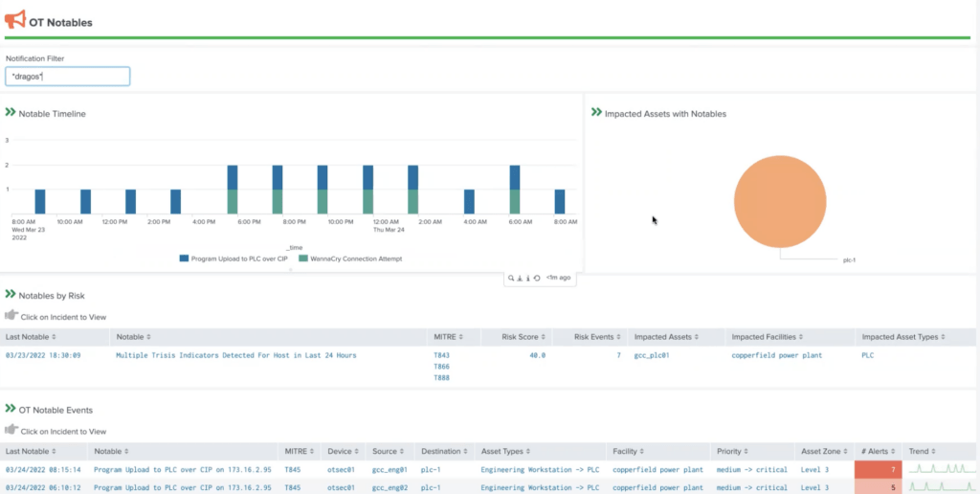The height and width of the screenshot is (494, 980).
Task: Sort by Impacted Asset Types column
Action: pos(903,337)
